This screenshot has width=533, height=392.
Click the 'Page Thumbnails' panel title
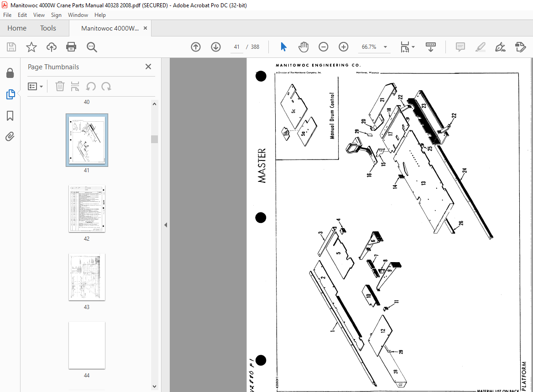53,67
